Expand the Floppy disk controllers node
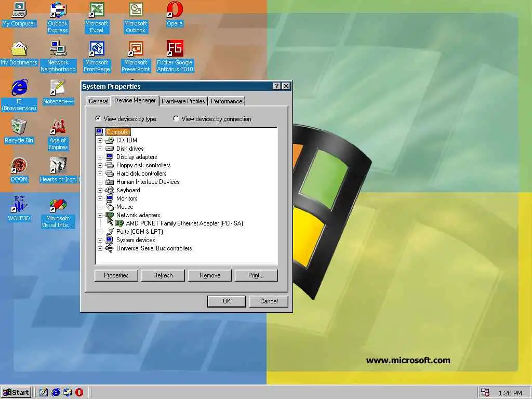The height and width of the screenshot is (399, 532). (100, 165)
